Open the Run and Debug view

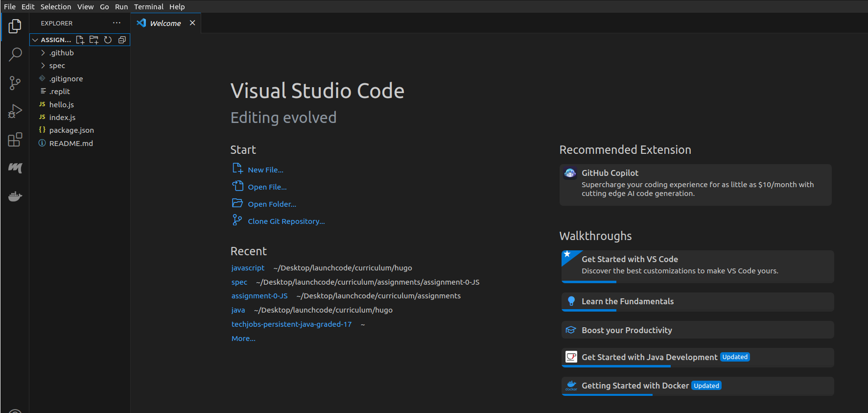pos(15,111)
